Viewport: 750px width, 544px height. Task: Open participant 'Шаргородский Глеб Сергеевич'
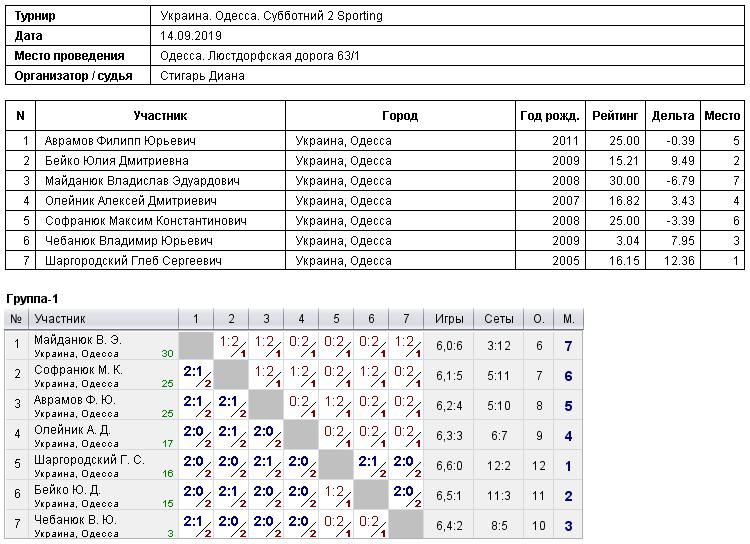(x=133, y=261)
